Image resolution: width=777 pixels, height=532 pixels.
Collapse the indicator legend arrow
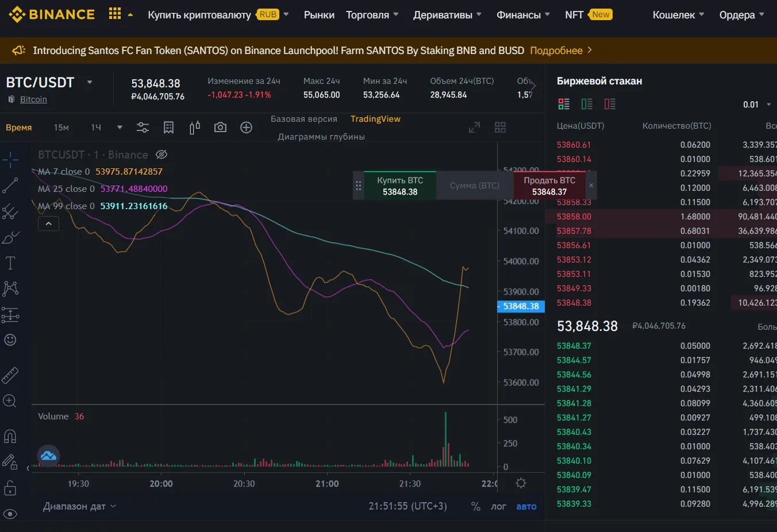coord(48,223)
